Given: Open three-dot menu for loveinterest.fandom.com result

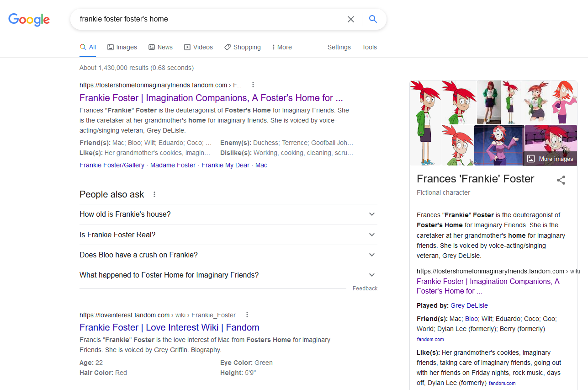Looking at the screenshot, I should point(247,315).
